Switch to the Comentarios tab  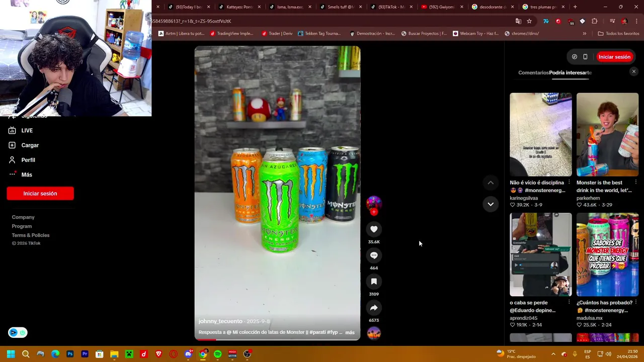(x=533, y=72)
